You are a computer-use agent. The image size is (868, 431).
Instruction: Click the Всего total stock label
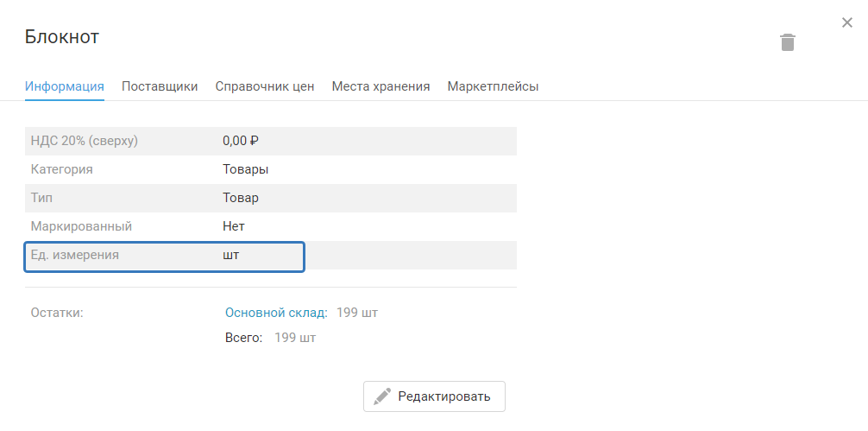pyautogui.click(x=243, y=338)
